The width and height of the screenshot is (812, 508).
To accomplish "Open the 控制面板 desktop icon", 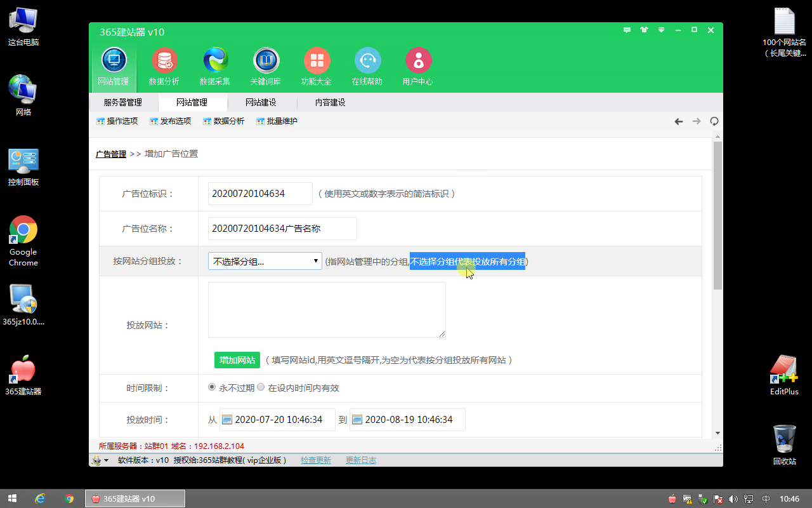I will [x=23, y=167].
